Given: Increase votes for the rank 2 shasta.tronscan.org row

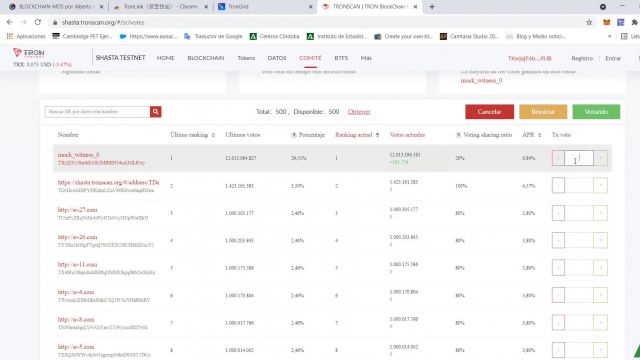Looking at the screenshot, I should point(600,186).
